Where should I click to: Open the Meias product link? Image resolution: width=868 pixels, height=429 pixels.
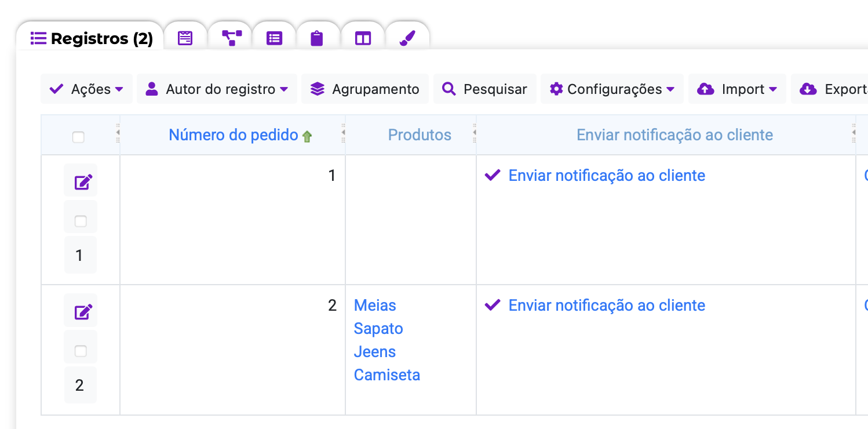375,306
